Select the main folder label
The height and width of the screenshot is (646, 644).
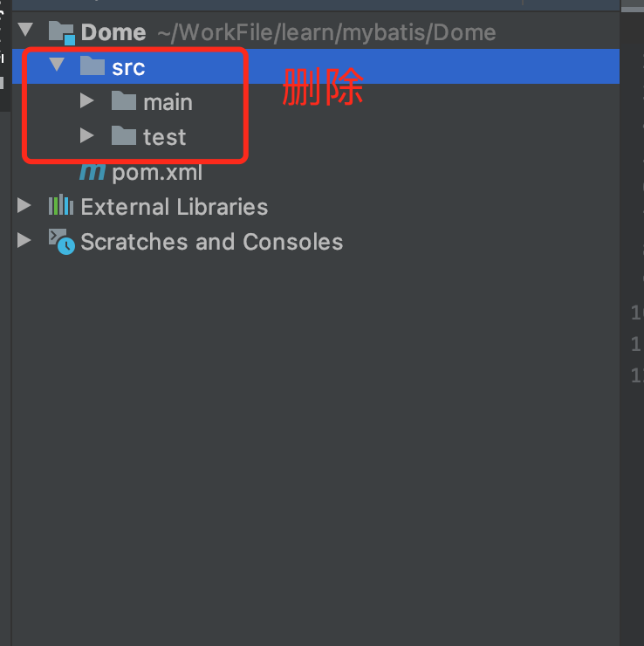point(168,102)
